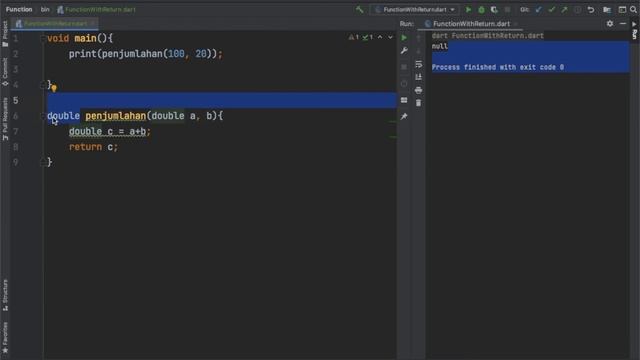Image resolution: width=640 pixels, height=360 pixels.
Task: Go to next highlighted error arrow
Action: click(x=390, y=37)
